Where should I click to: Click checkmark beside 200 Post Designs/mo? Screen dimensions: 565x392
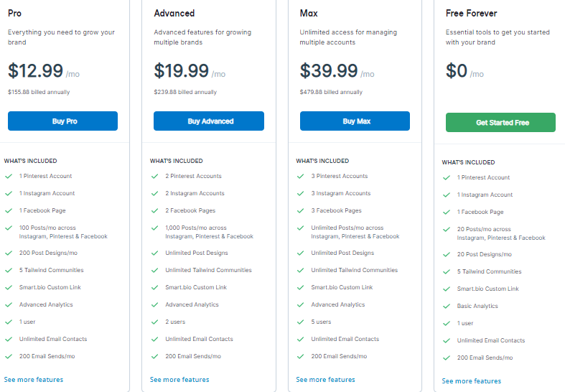[9, 253]
